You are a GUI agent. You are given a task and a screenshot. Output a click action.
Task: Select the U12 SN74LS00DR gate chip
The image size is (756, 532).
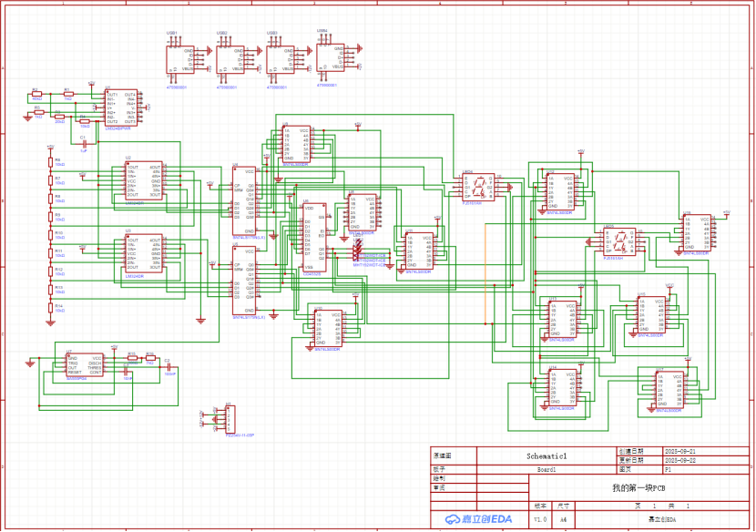coord(561,192)
